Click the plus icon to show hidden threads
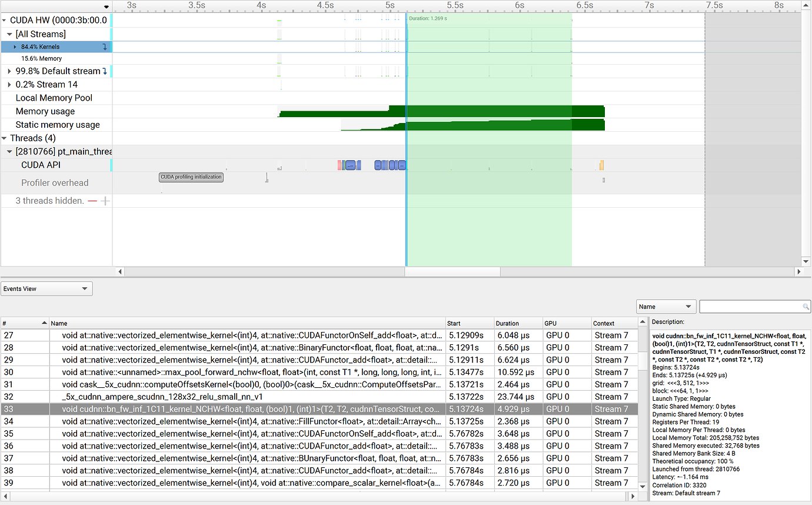 105,201
